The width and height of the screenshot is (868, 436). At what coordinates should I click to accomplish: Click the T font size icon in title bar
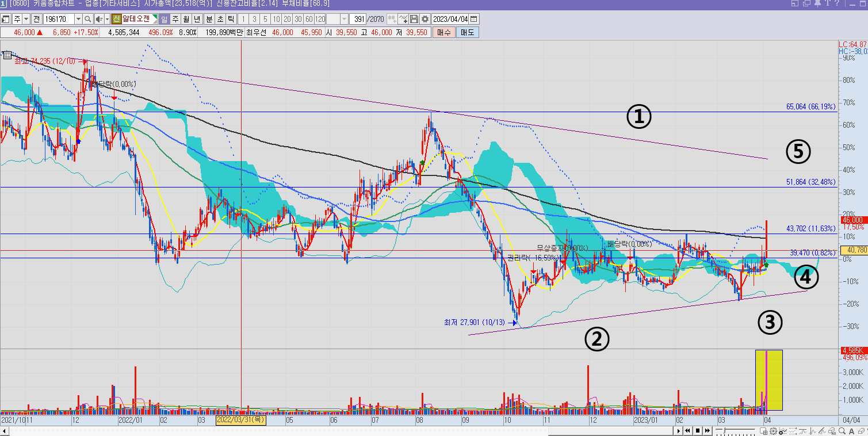(828, 3)
